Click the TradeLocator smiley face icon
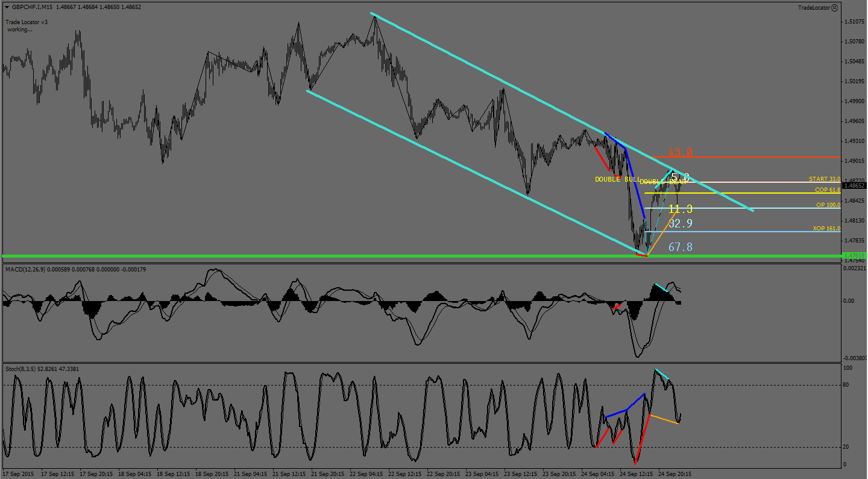This screenshot has height=479, width=868. [x=834, y=8]
